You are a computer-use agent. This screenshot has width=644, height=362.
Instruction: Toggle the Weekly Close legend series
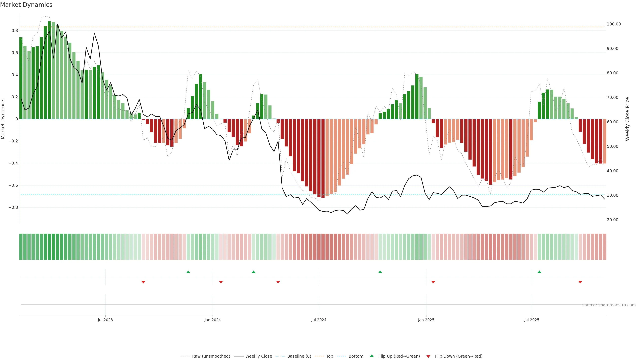(258, 356)
